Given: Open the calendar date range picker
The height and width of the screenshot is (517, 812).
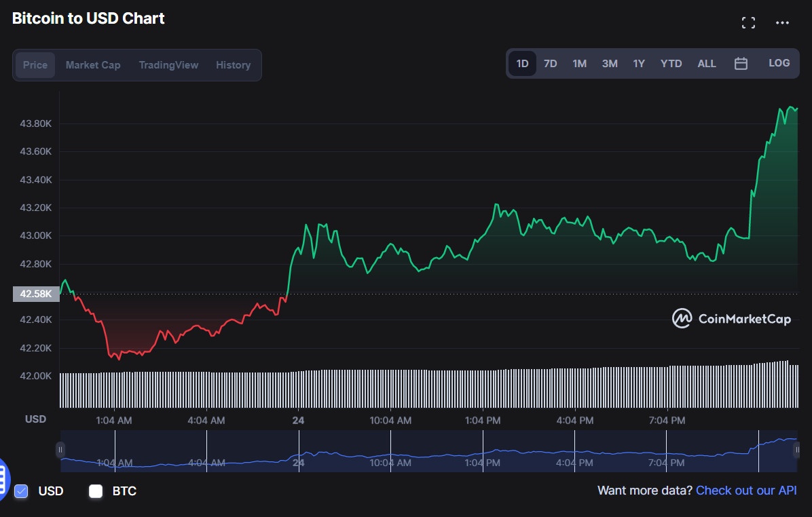Looking at the screenshot, I should pyautogui.click(x=741, y=64).
